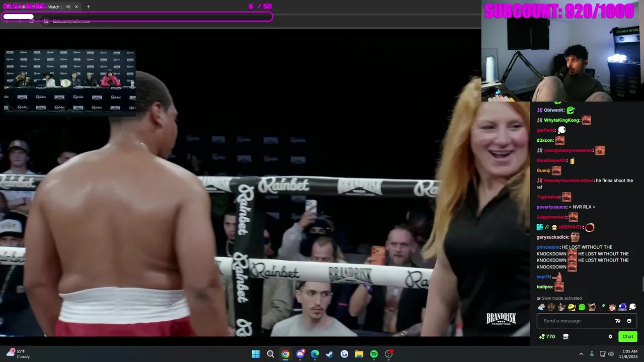Open username princedxm in chat
The height and width of the screenshot is (362, 644).
pyautogui.click(x=548, y=247)
